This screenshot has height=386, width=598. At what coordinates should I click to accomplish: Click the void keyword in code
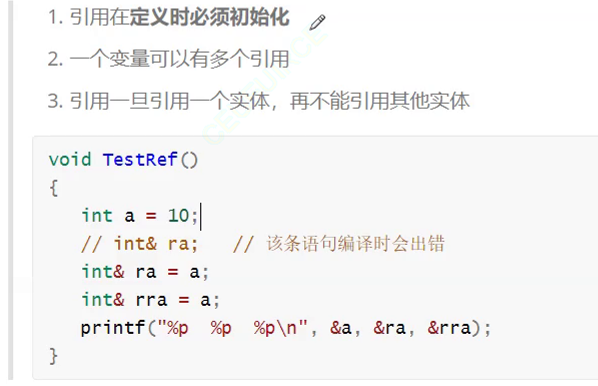pyautogui.click(x=70, y=159)
